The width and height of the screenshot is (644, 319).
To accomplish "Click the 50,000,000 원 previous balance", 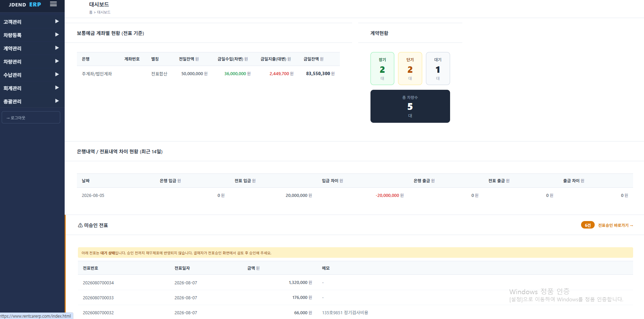I will tap(194, 74).
